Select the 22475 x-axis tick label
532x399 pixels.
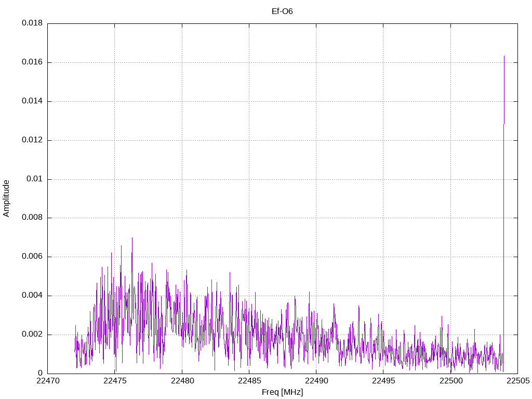115,381
